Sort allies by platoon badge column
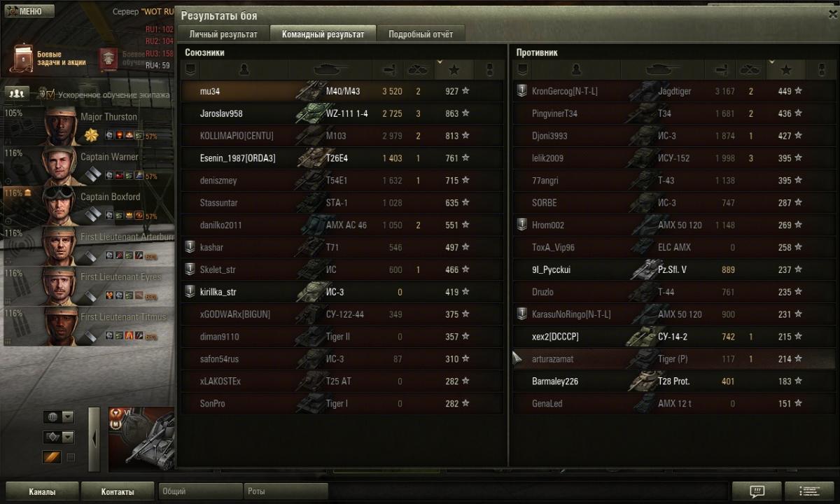The width and height of the screenshot is (840, 504). click(189, 69)
